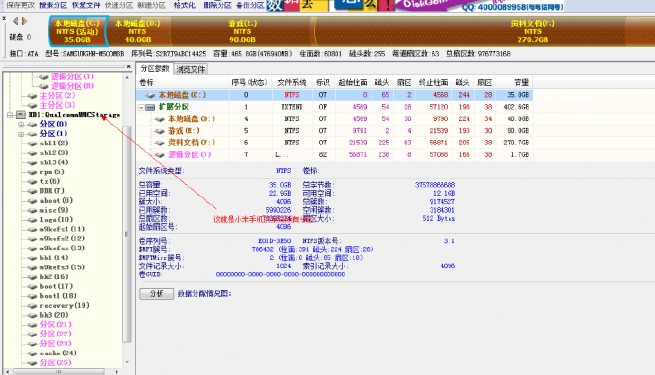Click the drive icon beside aboot(8)

point(32,201)
